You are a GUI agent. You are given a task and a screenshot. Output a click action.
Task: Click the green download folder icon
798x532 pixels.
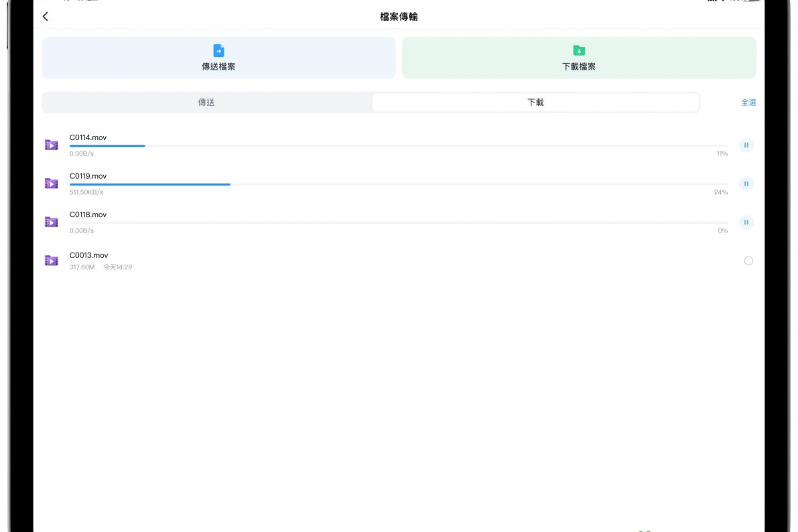pos(579,51)
